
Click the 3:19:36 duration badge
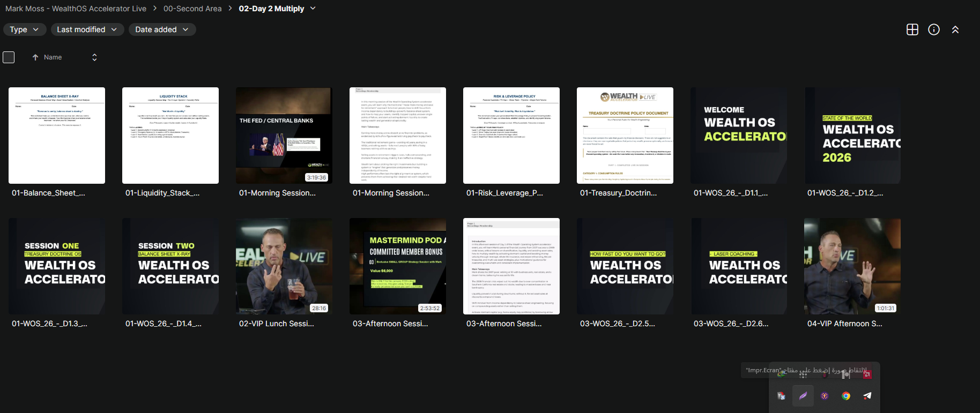[316, 177]
